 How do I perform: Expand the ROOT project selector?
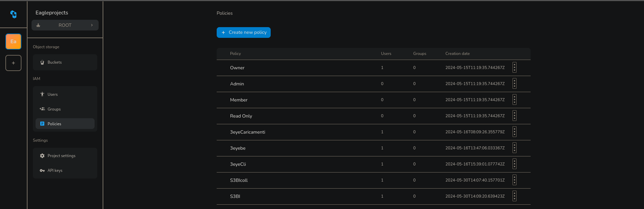[65, 25]
